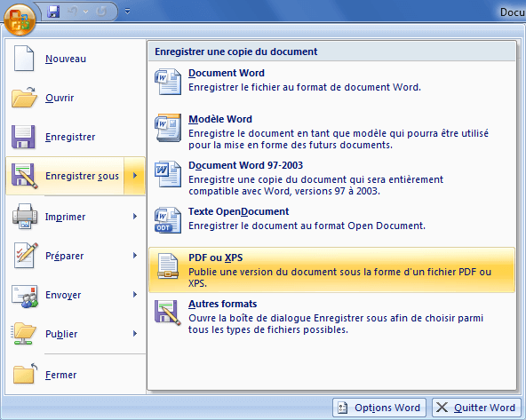Click the Options Word button icon

[x=342, y=408]
